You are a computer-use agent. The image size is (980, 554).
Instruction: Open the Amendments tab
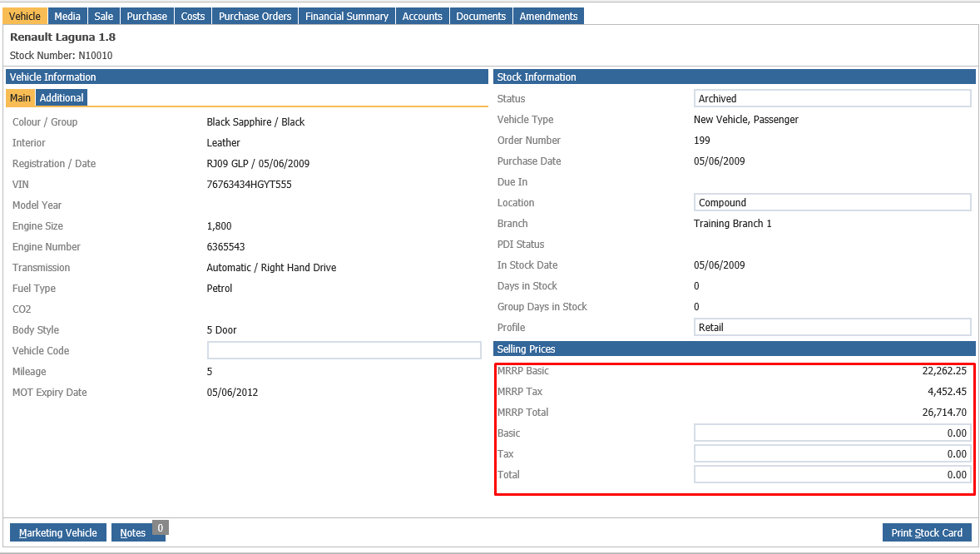549,17
